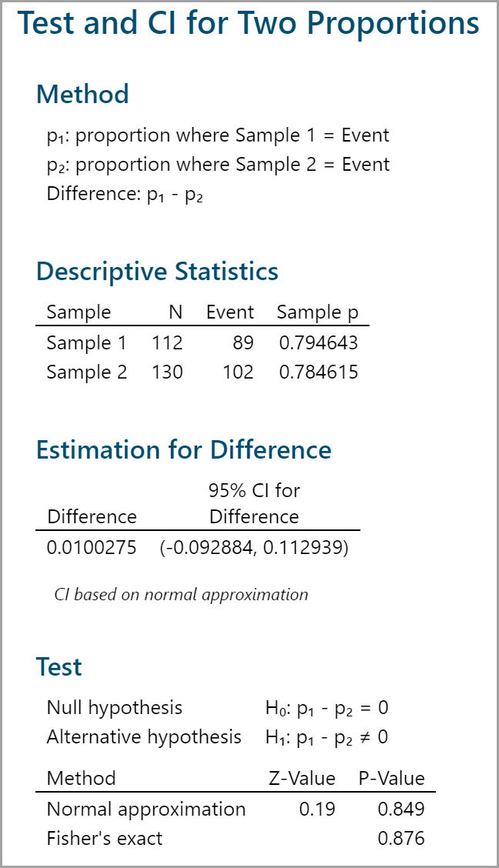
Task: Click the Estimation for Difference heading
Action: pos(183,449)
